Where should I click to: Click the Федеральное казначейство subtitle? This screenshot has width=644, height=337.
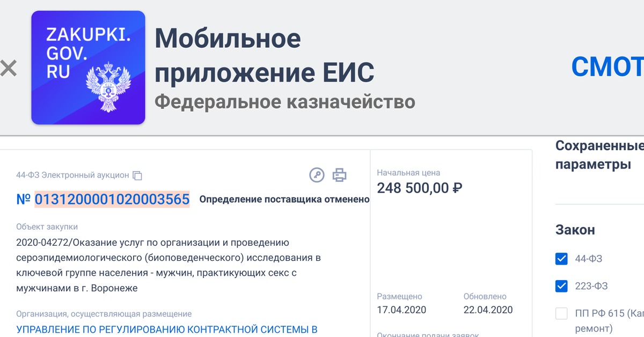tap(284, 101)
